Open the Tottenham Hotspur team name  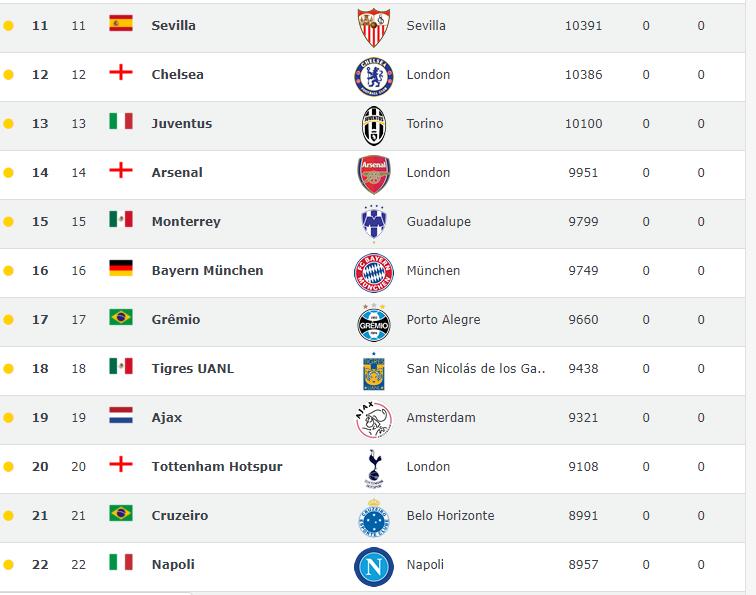(x=217, y=467)
